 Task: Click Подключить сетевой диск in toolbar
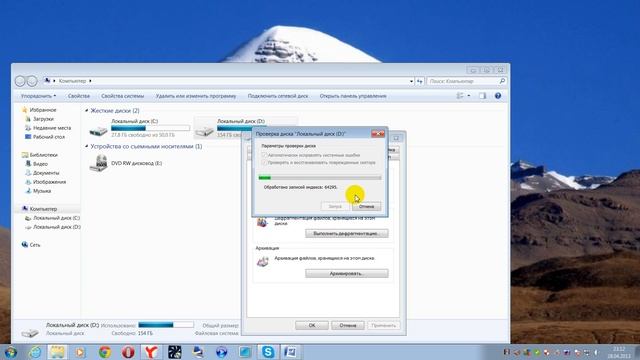(x=278, y=96)
